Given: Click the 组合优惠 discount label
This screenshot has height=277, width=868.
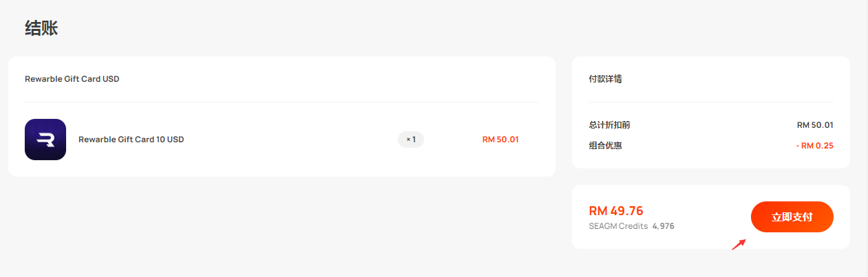Looking at the screenshot, I should 605,146.
